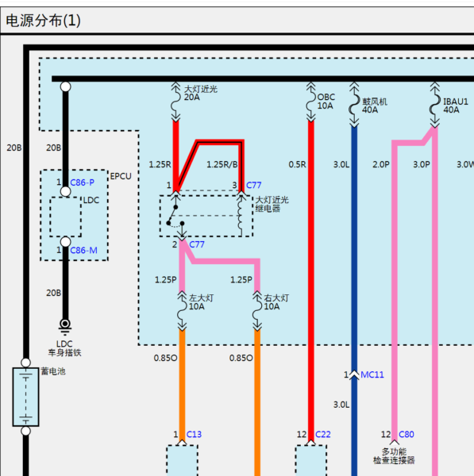Screen dimensions: 474x476
Task: Click the 1.25R/B wire label
Action: click(222, 164)
